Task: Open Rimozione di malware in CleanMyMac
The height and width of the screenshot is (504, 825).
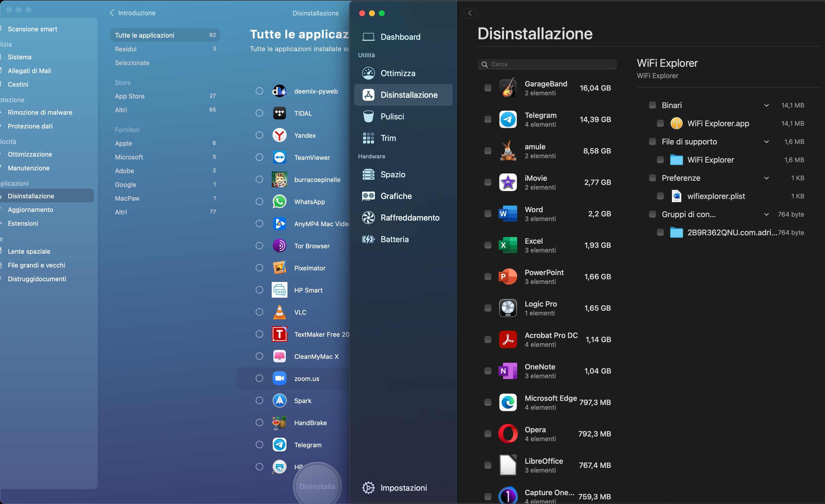Action: point(47,112)
